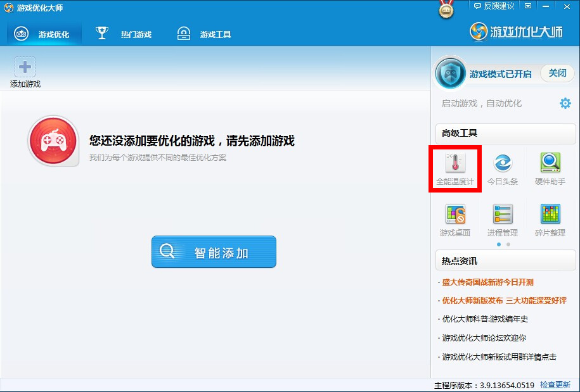Click the 游戏优化大师 brand logo
The height and width of the screenshot is (392, 580).
tap(516, 32)
